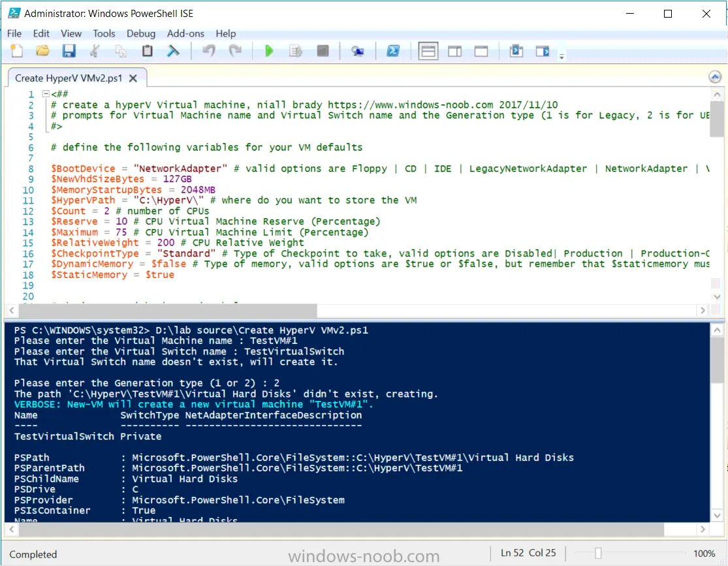Click the Ln 52 Col 25 indicator
728x566 pixels.
point(528,553)
